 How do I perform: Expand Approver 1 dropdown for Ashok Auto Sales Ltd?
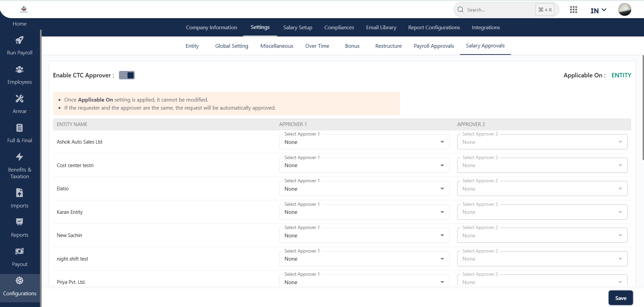pyautogui.click(x=364, y=142)
